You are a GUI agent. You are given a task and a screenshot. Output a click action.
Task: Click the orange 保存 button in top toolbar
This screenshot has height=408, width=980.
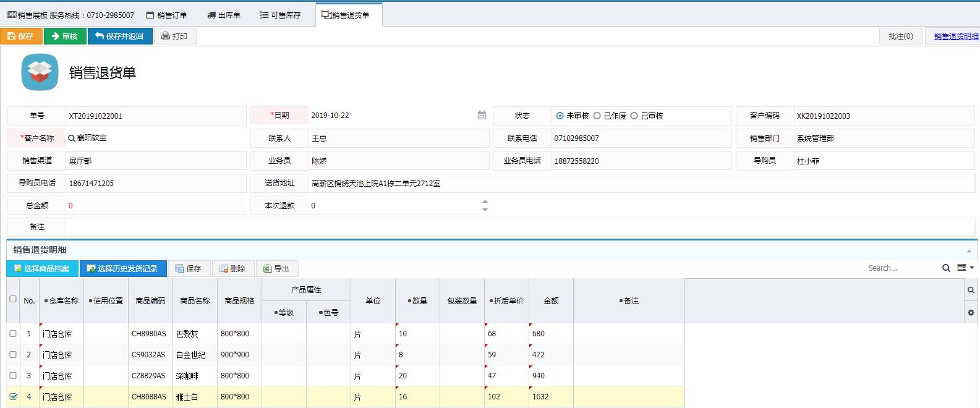pyautogui.click(x=21, y=36)
